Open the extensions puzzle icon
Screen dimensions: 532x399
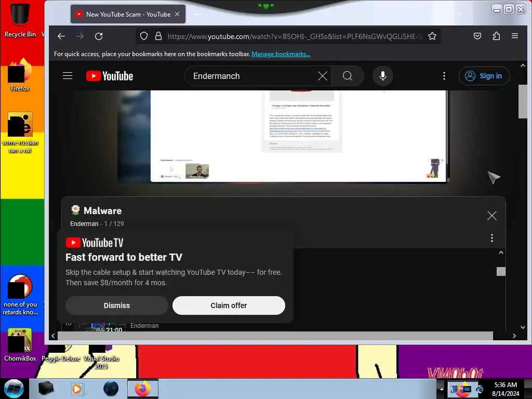pyautogui.click(x=496, y=36)
